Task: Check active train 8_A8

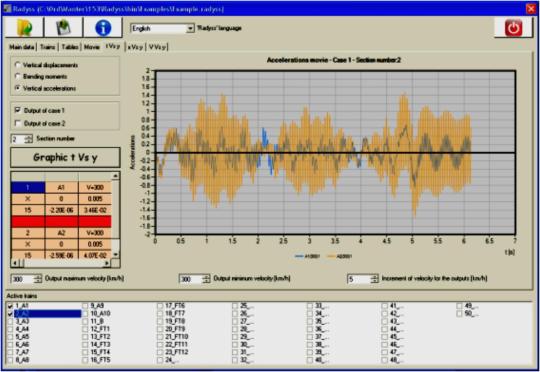Action: 10,360
